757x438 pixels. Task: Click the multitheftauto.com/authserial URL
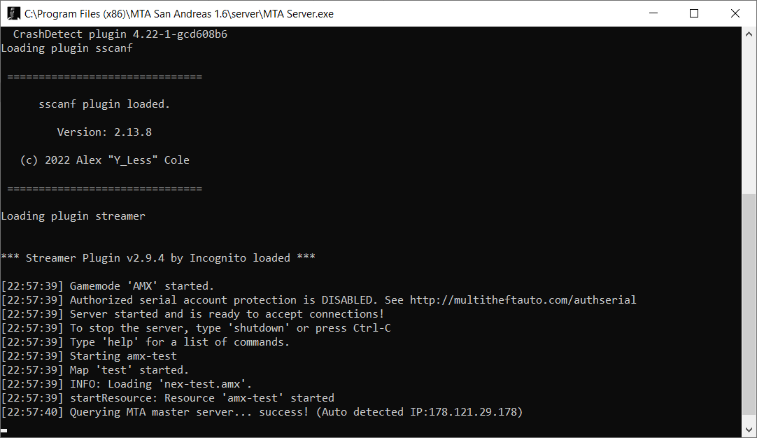[523, 300]
